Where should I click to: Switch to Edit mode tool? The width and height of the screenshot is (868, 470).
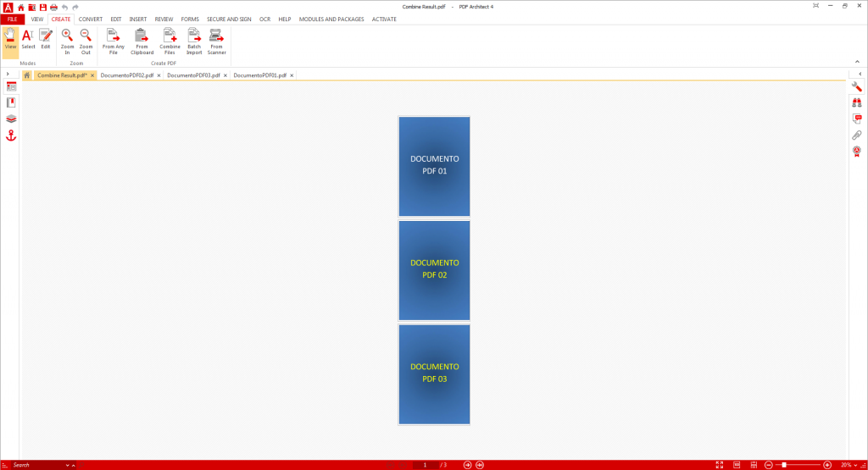[x=46, y=40]
